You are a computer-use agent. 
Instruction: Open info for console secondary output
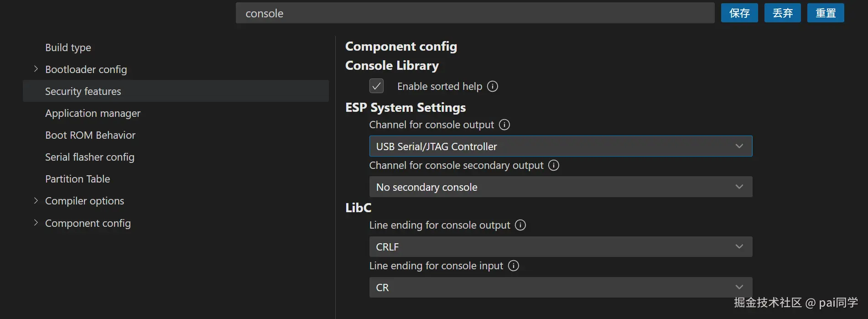point(554,165)
